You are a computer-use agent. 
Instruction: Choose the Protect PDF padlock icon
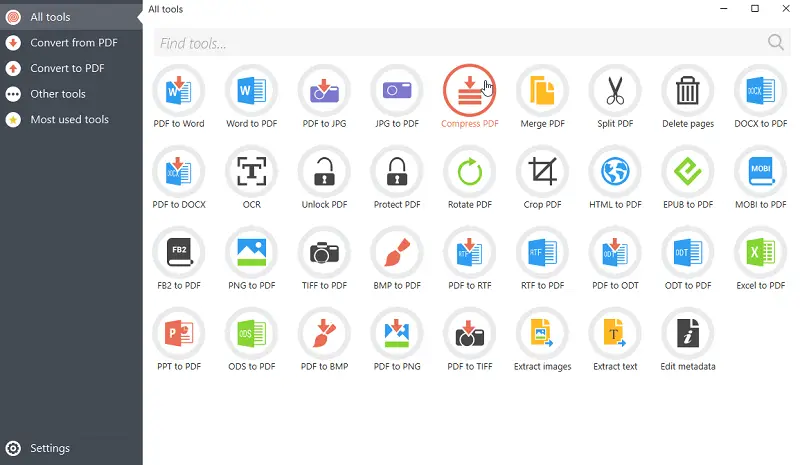pyautogui.click(x=397, y=172)
